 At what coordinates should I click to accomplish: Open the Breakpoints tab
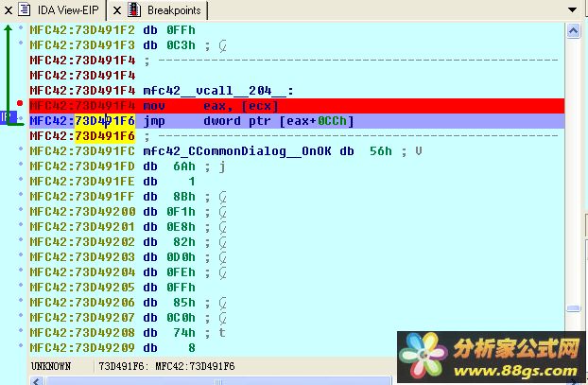pos(174,10)
